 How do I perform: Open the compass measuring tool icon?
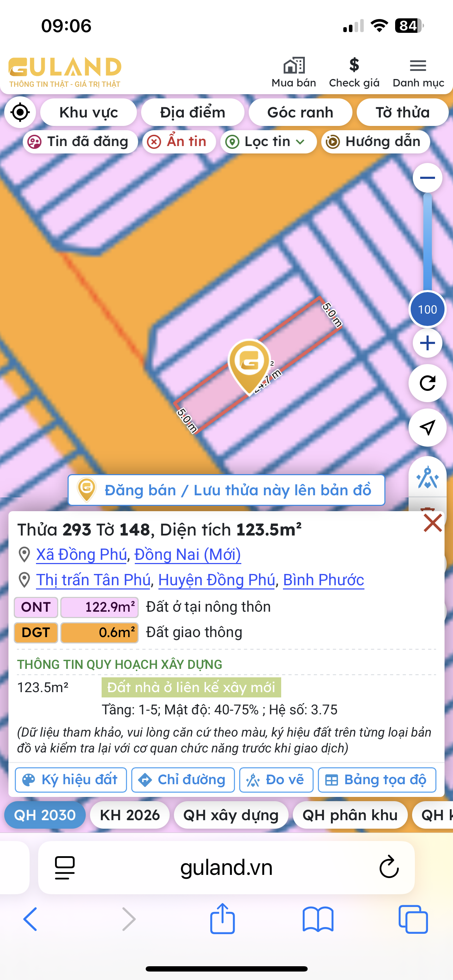(427, 477)
